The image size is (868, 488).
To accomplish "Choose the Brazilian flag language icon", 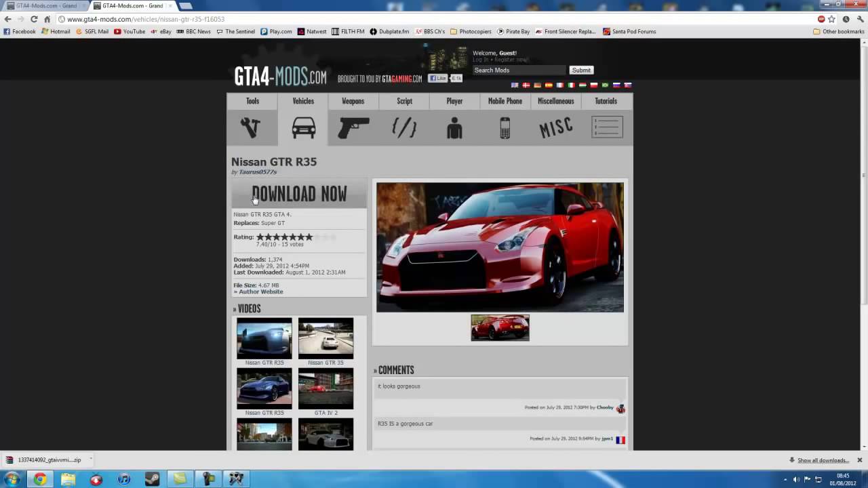I will [605, 85].
